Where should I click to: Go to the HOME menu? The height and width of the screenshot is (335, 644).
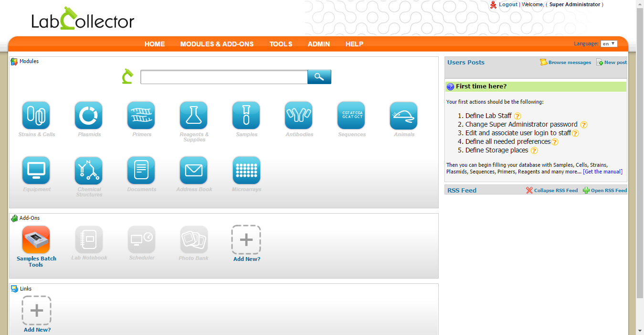click(155, 44)
